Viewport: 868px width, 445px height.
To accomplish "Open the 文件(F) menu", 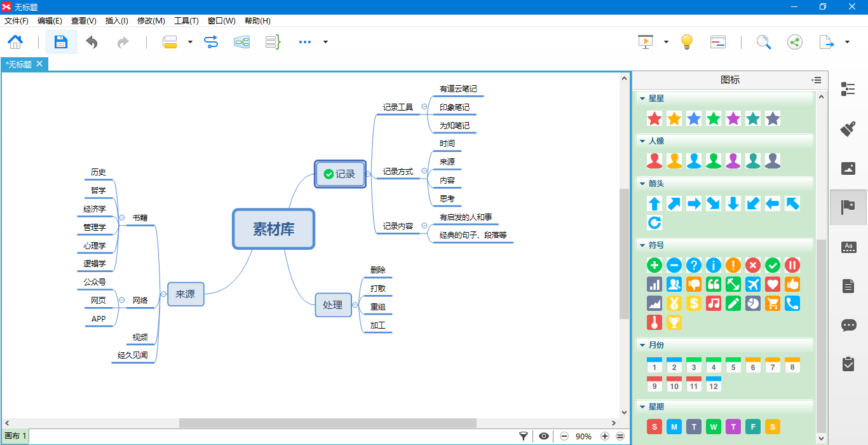I will pos(17,21).
